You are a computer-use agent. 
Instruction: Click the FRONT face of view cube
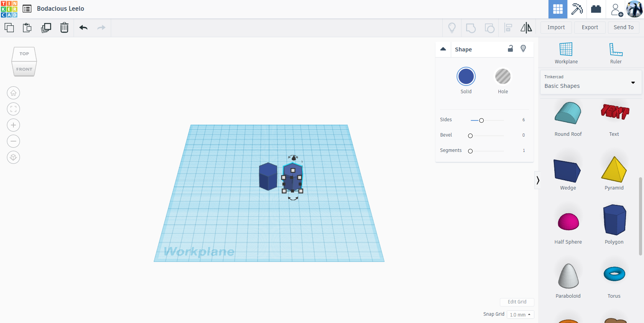[24, 69]
